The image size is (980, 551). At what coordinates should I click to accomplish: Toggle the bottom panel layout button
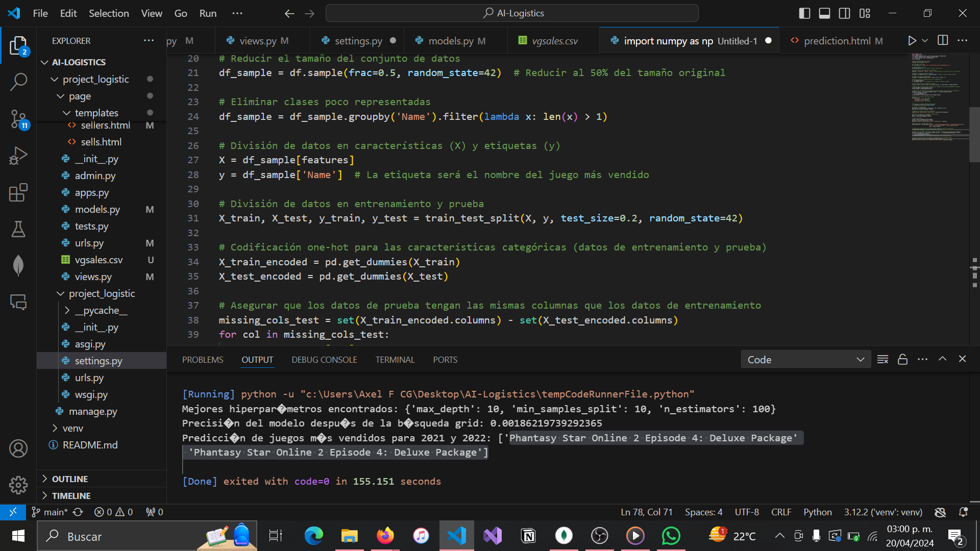click(x=824, y=13)
